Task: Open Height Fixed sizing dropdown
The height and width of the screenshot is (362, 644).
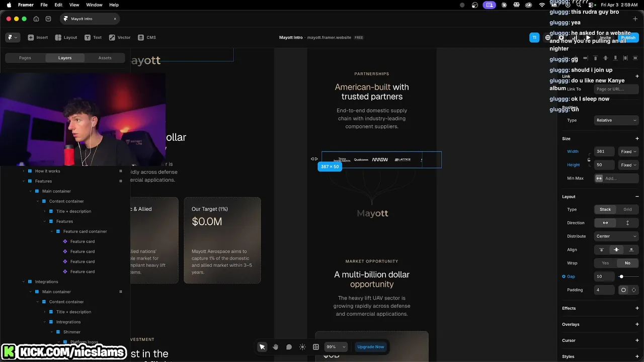Action: [x=628, y=165]
